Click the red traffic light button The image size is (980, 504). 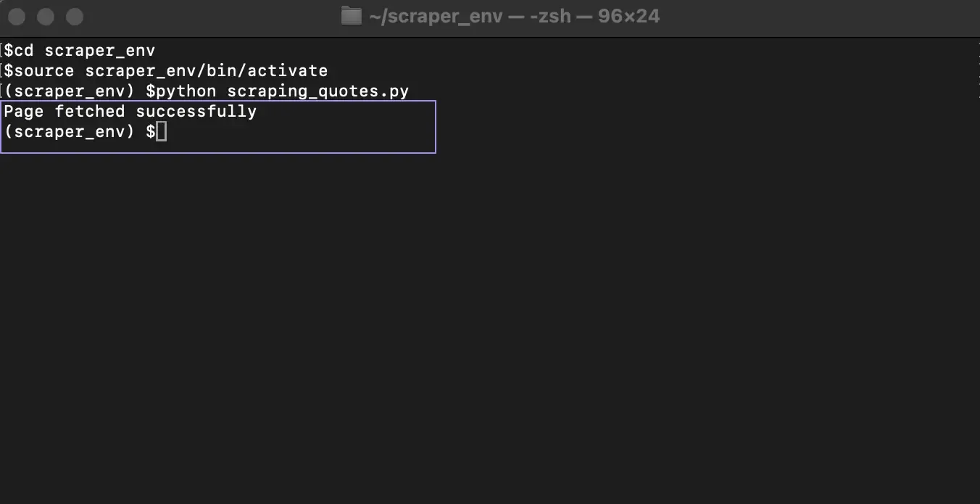16,16
